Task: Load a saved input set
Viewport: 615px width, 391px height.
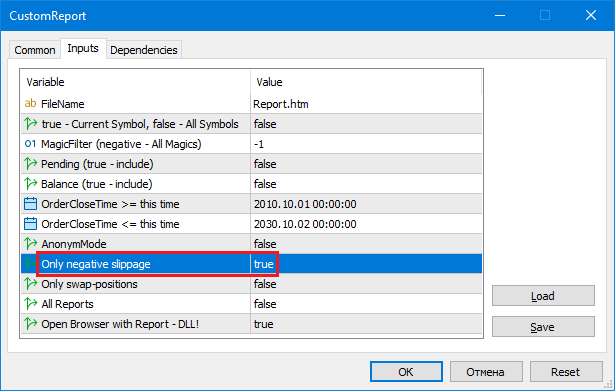Action: [543, 296]
